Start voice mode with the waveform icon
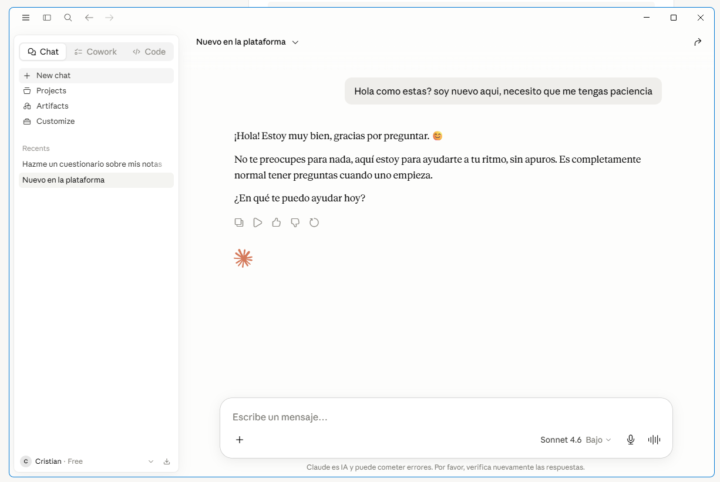 [x=654, y=440]
